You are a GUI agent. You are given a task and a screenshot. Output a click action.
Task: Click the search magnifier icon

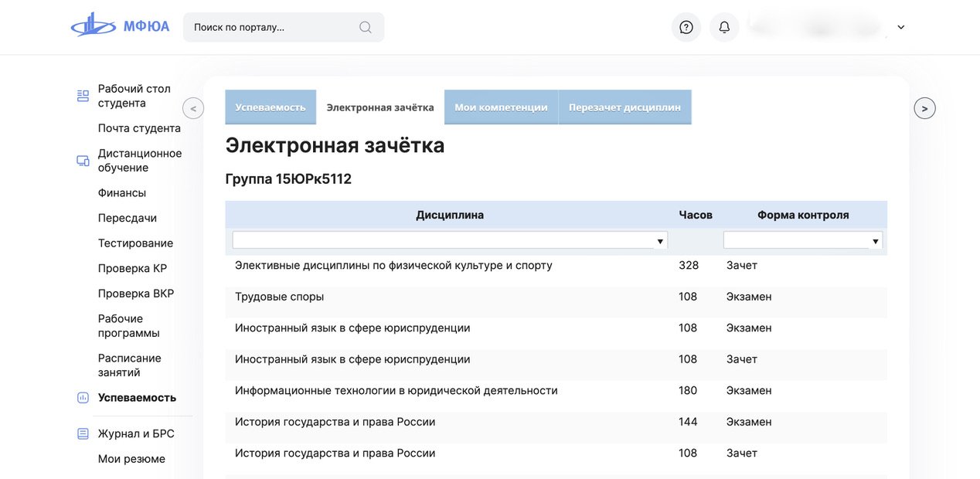(366, 27)
